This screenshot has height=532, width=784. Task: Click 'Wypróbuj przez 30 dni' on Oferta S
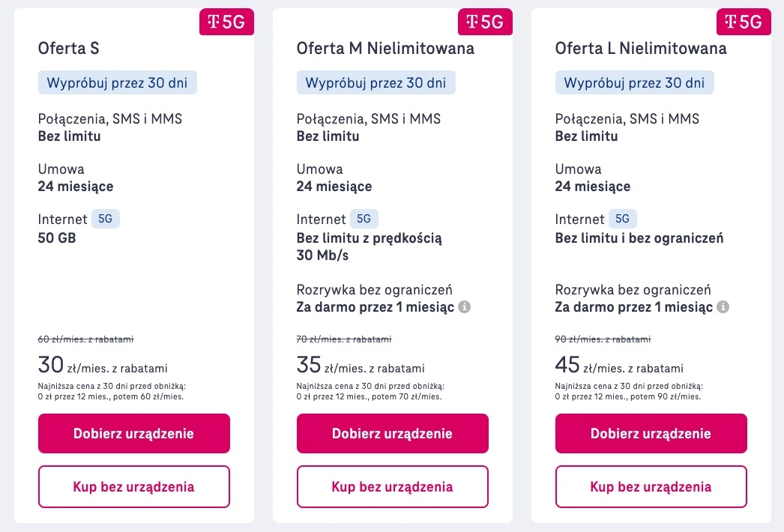(118, 82)
